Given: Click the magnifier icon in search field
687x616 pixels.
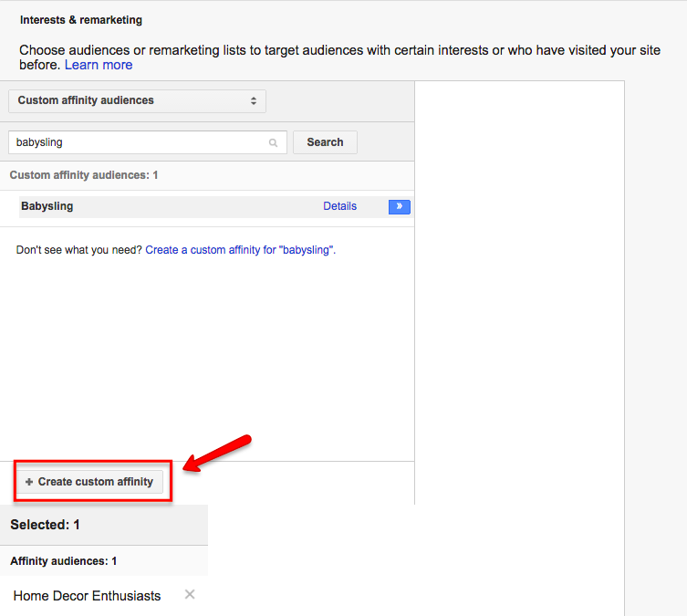Looking at the screenshot, I should pyautogui.click(x=273, y=143).
